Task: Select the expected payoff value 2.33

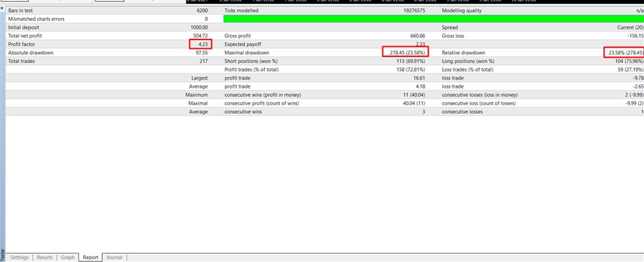Action: pos(420,44)
